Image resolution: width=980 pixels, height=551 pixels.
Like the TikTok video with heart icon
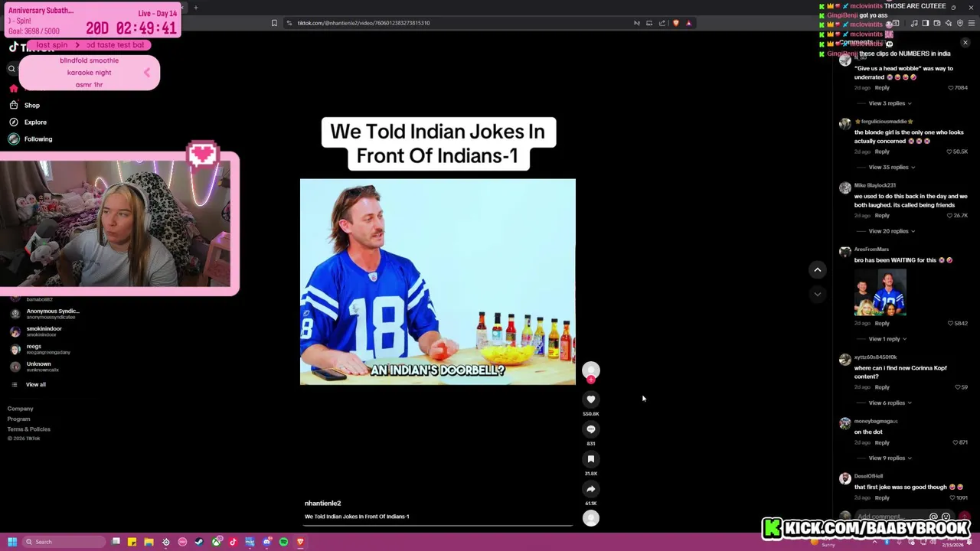tap(590, 399)
